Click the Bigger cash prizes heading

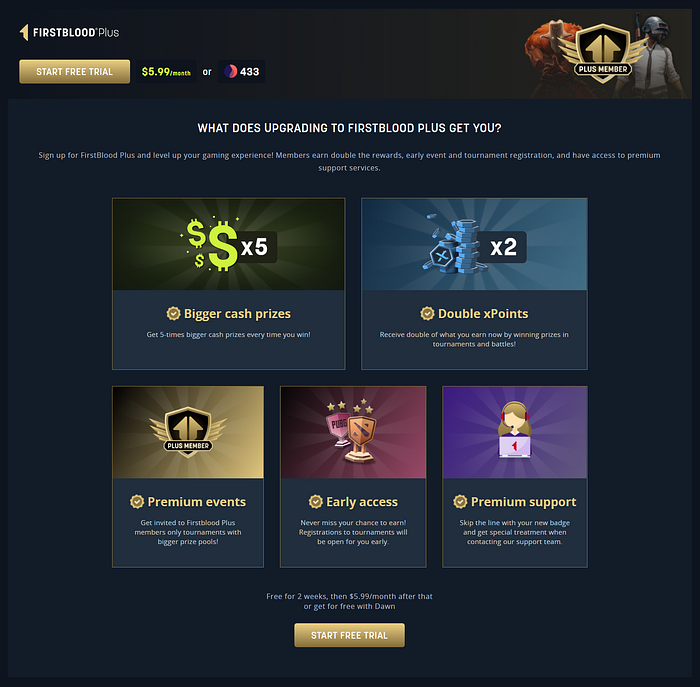pyautogui.click(x=237, y=314)
